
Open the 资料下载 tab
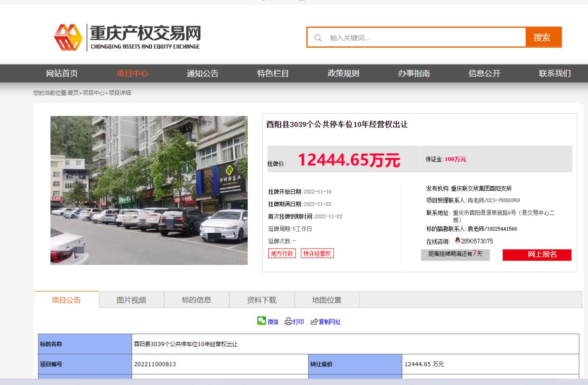tap(262, 300)
